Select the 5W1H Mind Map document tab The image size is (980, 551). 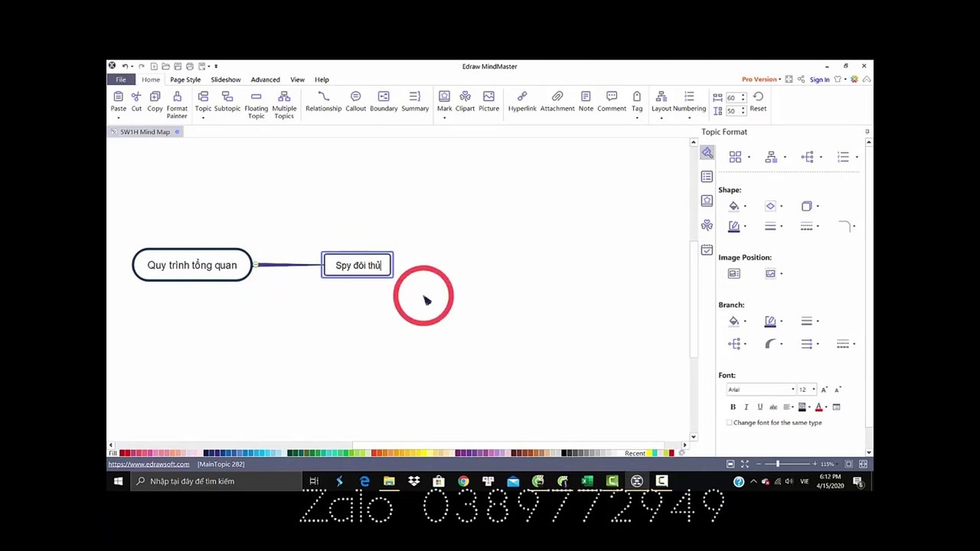[x=145, y=132]
